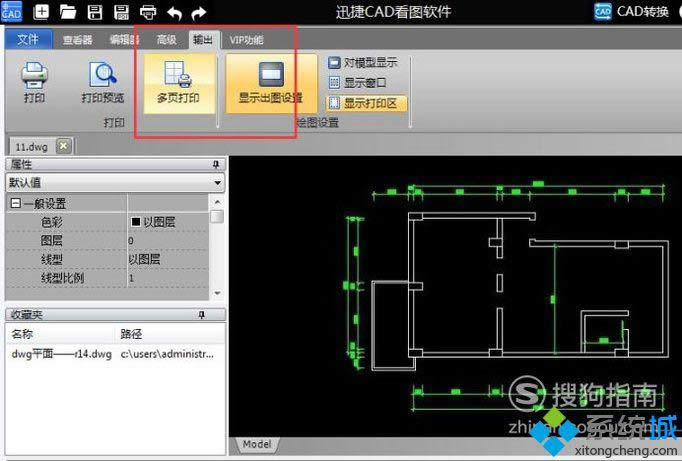Pin the 属性 properties panel
This screenshot has height=461, width=682.
tap(216, 164)
